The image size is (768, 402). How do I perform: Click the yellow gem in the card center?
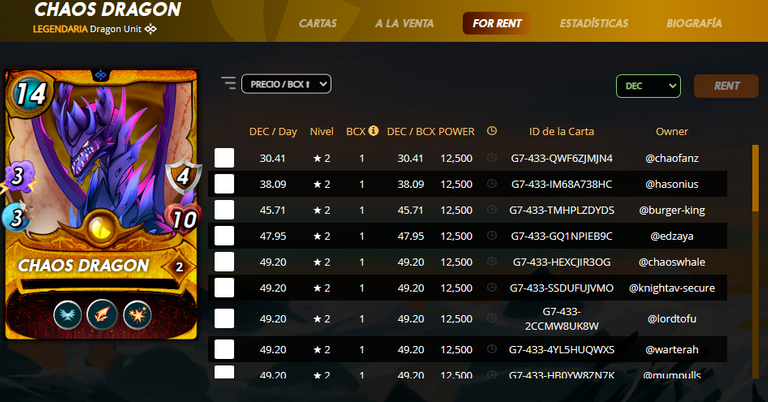pos(102,227)
